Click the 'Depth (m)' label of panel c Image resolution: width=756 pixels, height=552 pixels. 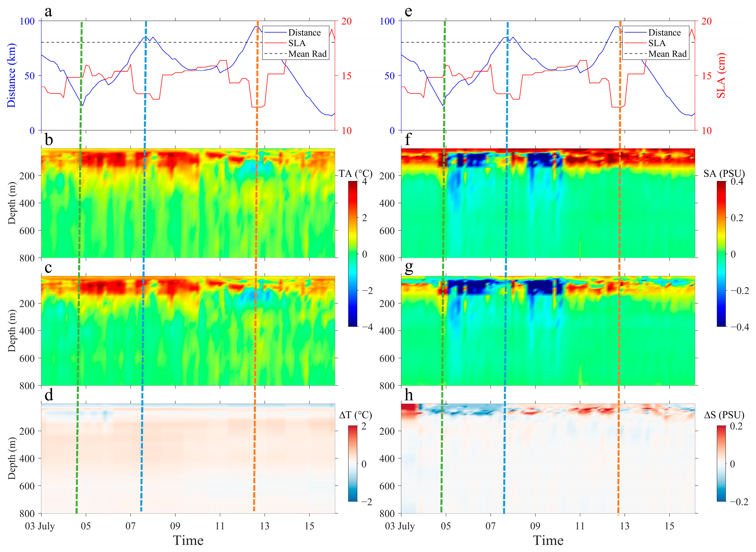(x=12, y=331)
